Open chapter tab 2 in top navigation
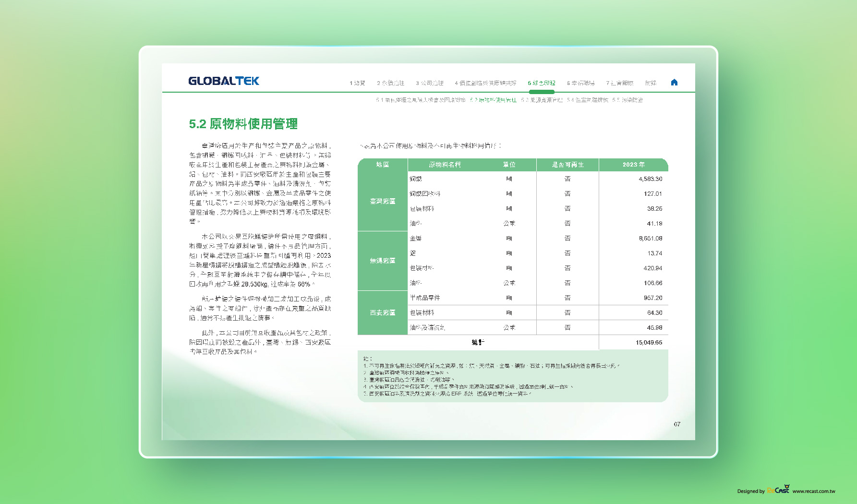 pos(390,83)
